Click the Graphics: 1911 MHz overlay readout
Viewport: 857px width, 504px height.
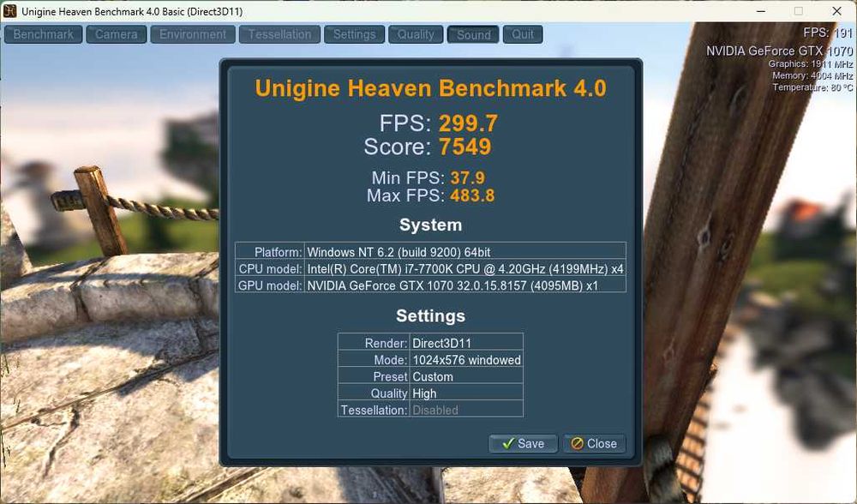tap(811, 64)
